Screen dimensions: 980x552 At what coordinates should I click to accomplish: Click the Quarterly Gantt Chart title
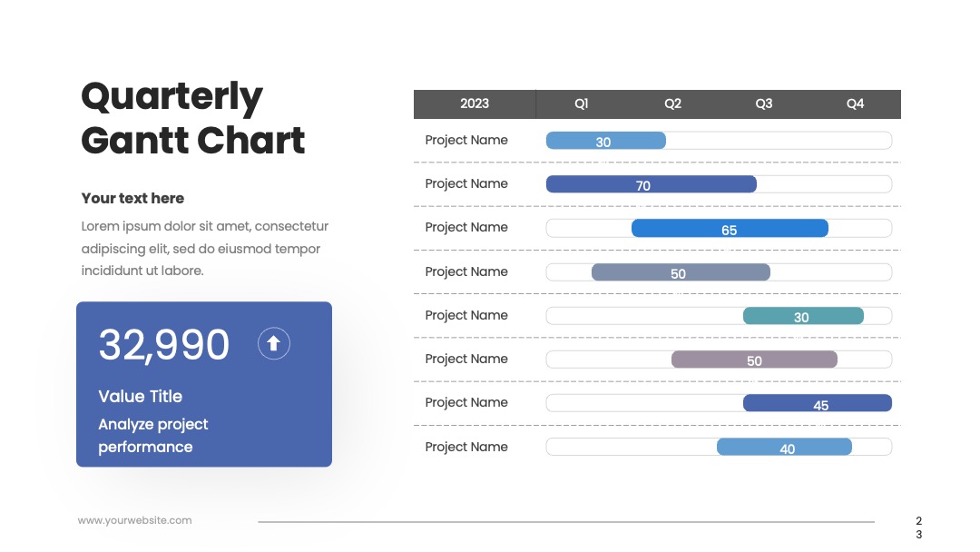coord(193,118)
